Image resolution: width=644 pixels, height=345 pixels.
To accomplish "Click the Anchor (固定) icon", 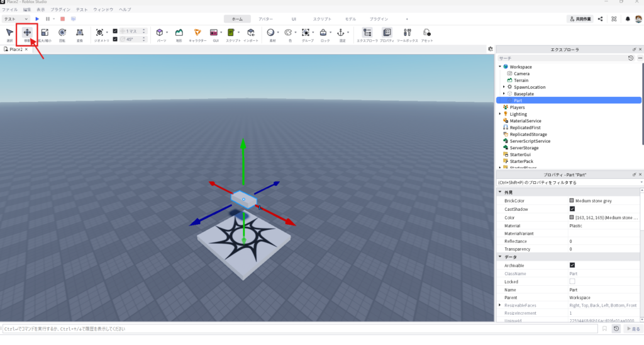I will (341, 33).
